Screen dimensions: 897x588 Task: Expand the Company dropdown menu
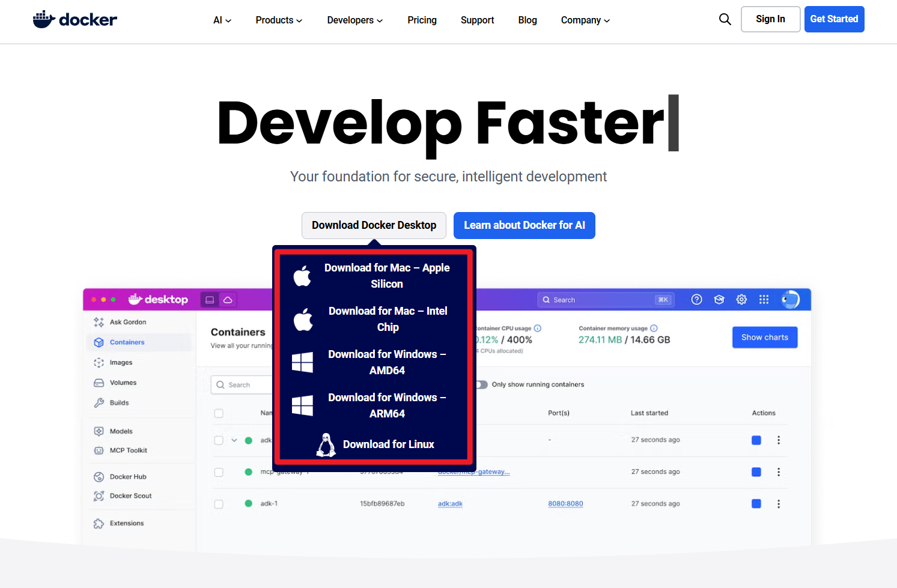coord(585,20)
